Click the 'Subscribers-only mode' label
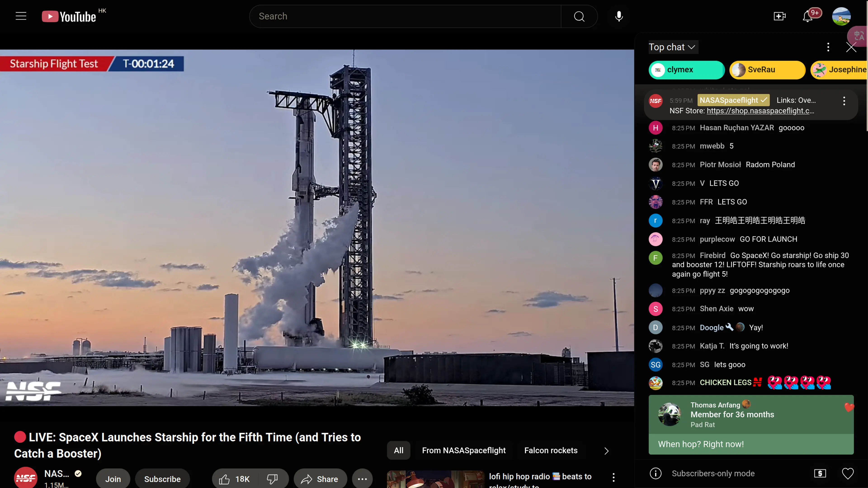Viewport: 868px width, 488px height. pyautogui.click(x=713, y=474)
